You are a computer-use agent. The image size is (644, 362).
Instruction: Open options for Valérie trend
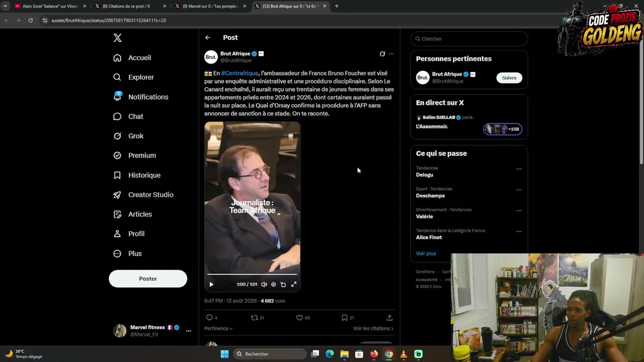[519, 211]
